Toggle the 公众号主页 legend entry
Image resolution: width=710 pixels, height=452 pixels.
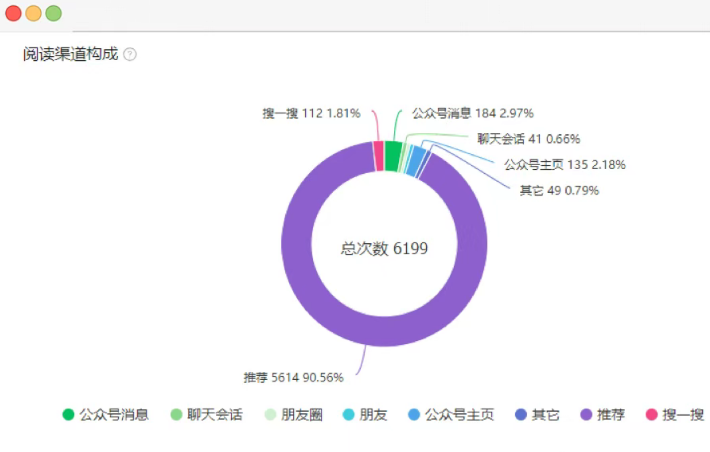click(x=451, y=414)
